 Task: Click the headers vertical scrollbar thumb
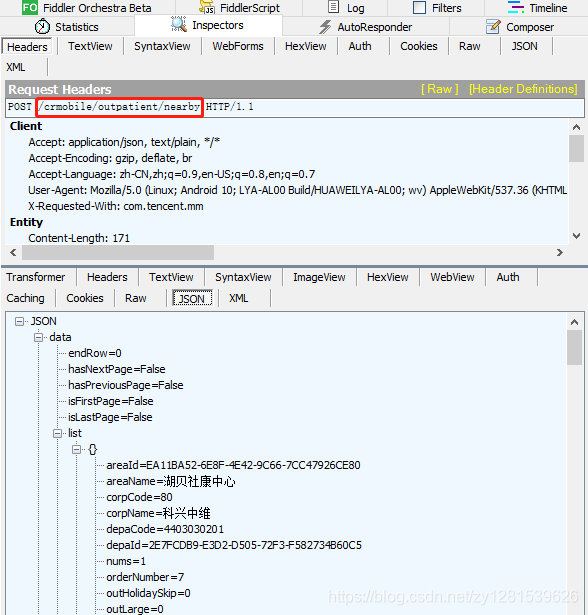576,149
